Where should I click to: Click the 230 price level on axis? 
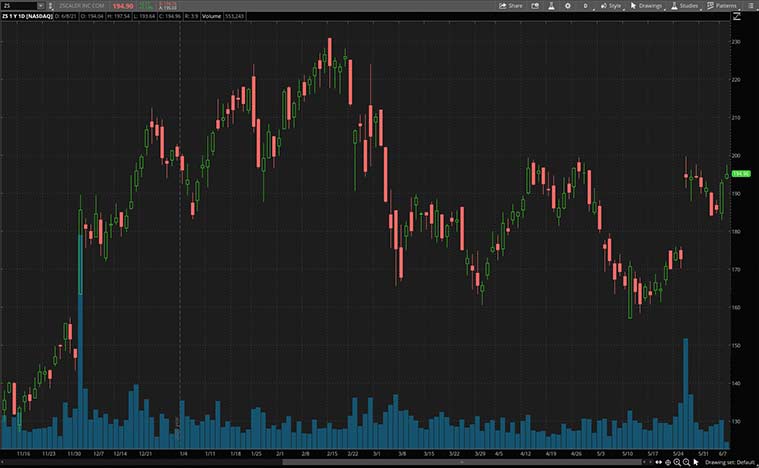[x=736, y=42]
